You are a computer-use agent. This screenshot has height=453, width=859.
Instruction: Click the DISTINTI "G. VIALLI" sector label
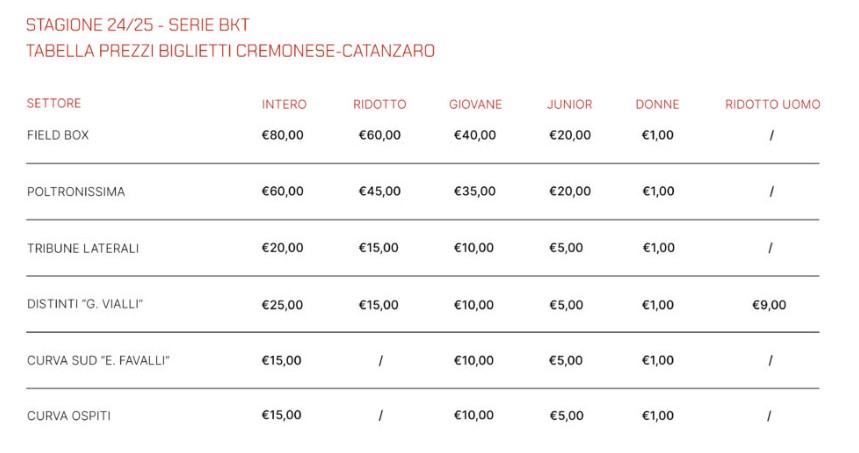coord(86,305)
